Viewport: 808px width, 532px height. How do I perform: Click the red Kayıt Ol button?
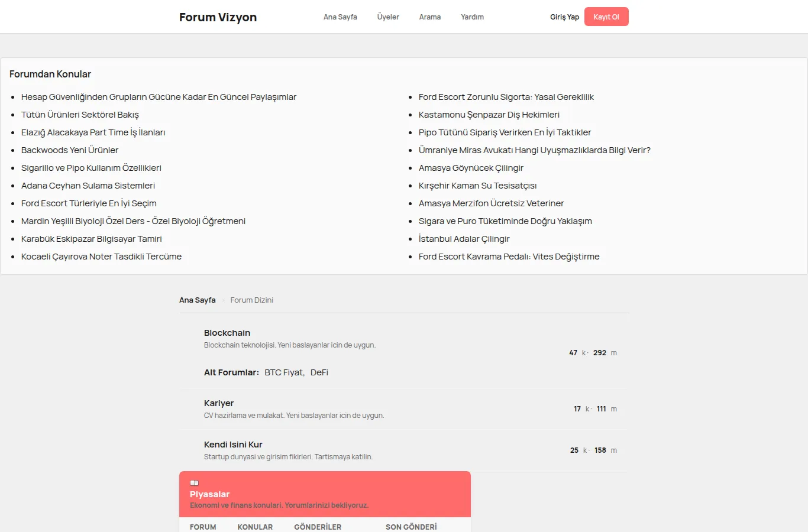(606, 17)
